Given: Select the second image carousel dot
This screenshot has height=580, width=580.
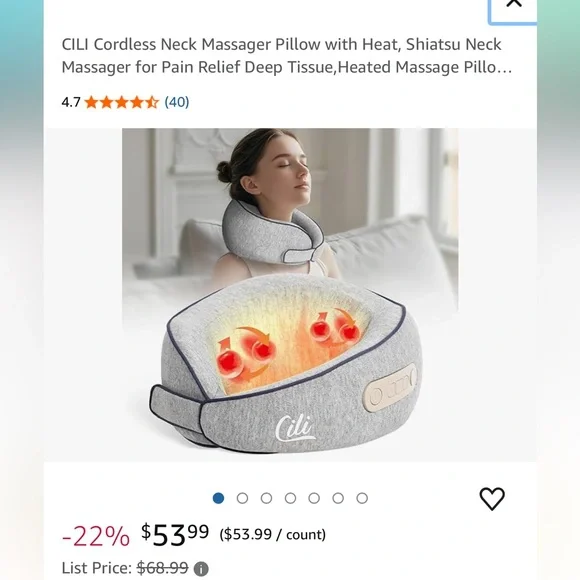Looking at the screenshot, I should (242, 498).
